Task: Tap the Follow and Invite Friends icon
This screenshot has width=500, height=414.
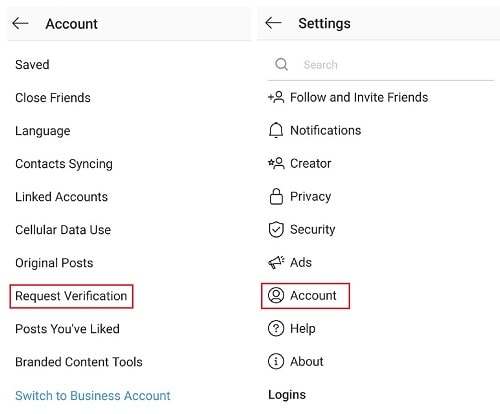Action: click(276, 97)
